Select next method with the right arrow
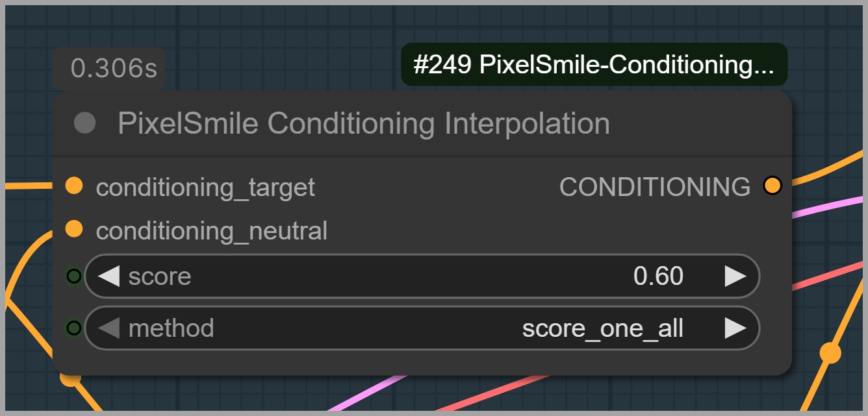Screen dimensions: 868x416 point(735,328)
